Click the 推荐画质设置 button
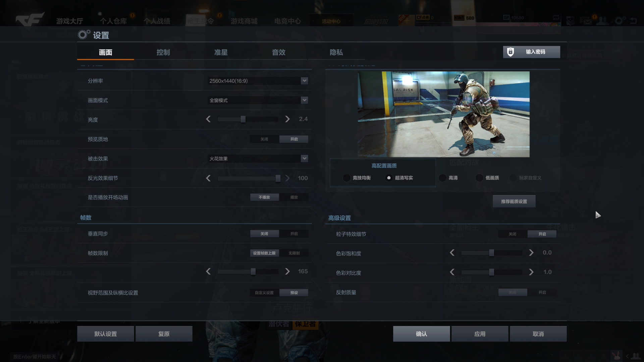Screen dimensions: 644x362 (514, 201)
